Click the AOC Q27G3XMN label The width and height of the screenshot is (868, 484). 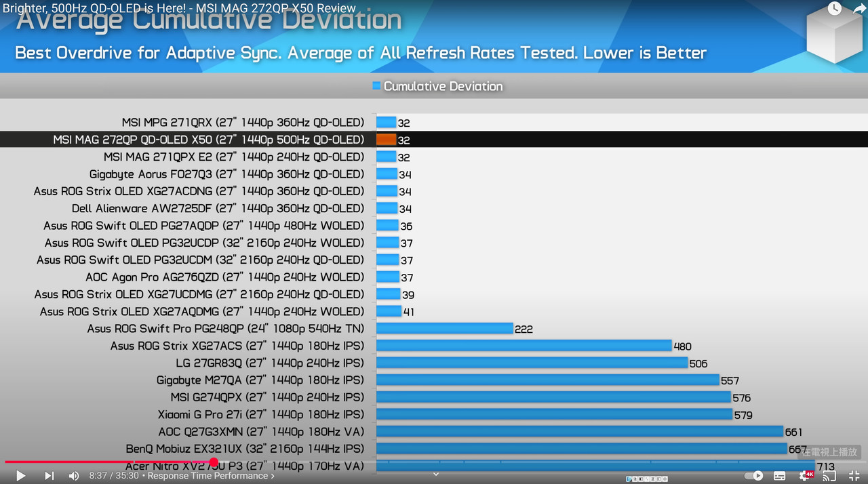pos(262,431)
